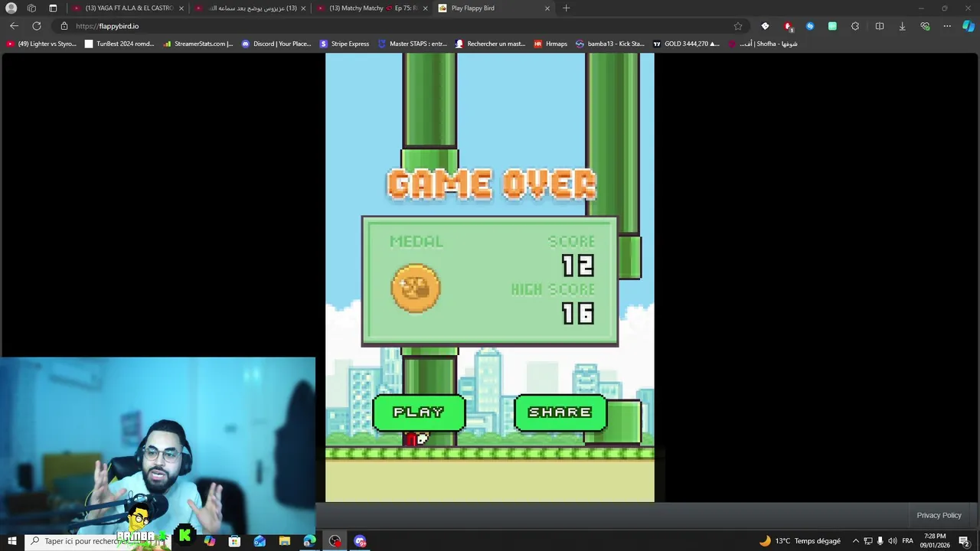Close the Play Flappy Bird tab
Screen dimensions: 980x551
(x=547, y=8)
